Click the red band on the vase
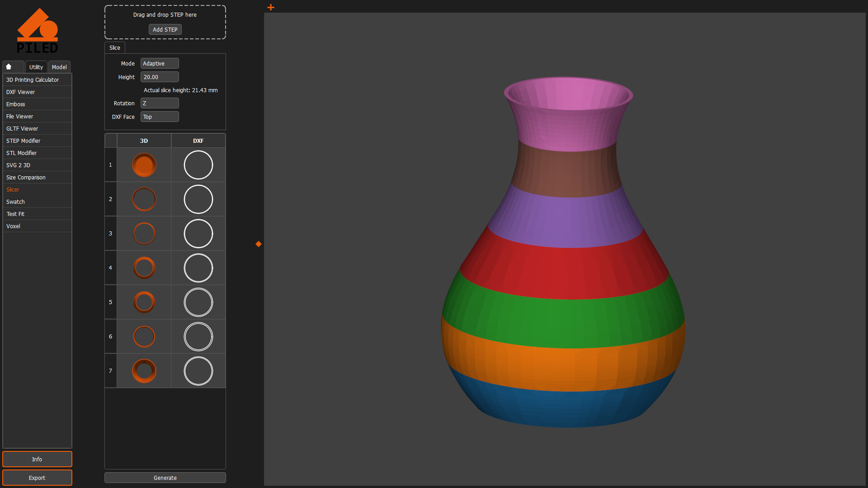Viewport: 868px width, 488px height. (565, 271)
